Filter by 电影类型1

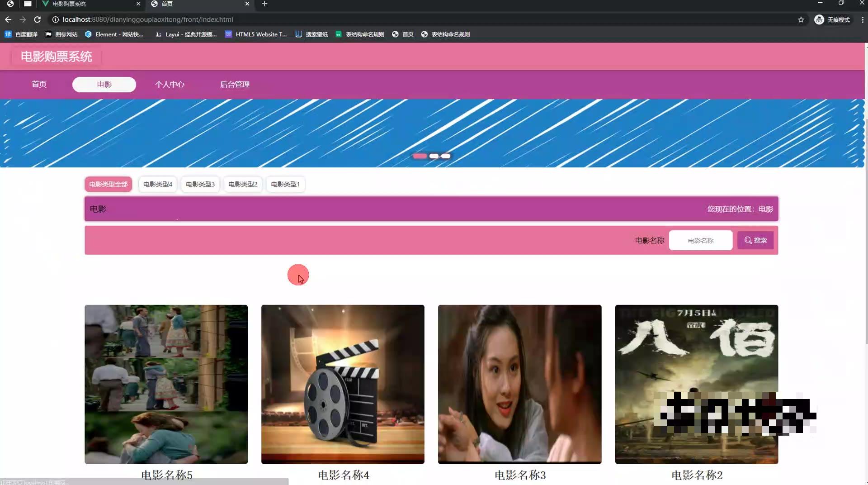[x=285, y=184]
